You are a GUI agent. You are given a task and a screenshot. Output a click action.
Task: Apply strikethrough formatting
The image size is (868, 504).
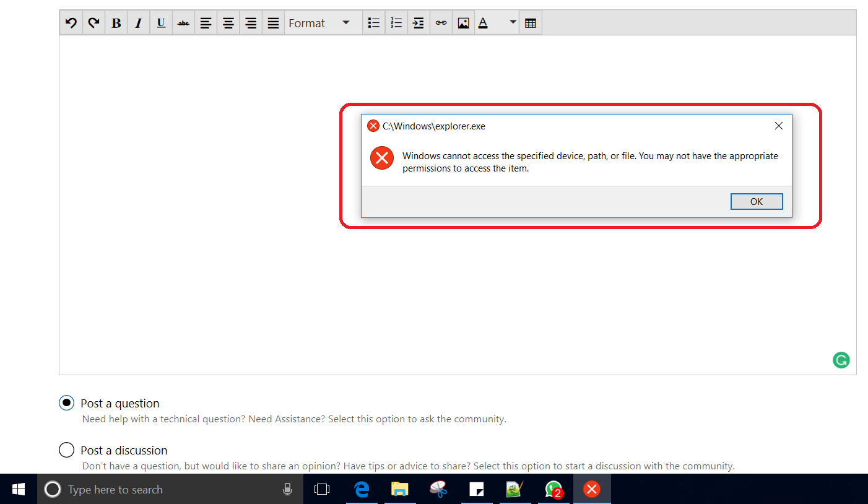pos(183,22)
